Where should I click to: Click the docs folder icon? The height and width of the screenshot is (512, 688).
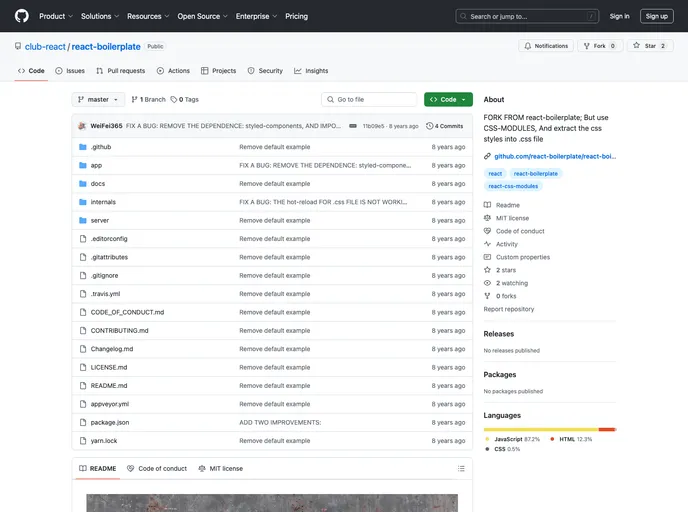[x=82, y=184]
